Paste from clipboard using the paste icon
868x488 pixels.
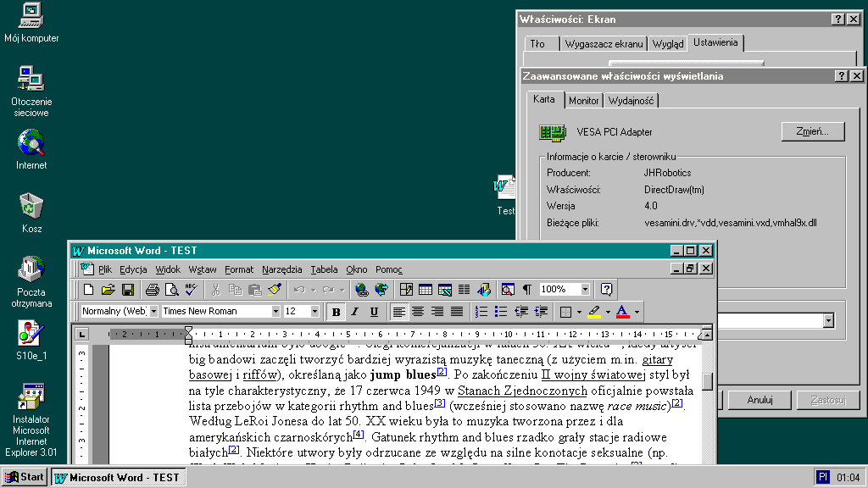[255, 290]
